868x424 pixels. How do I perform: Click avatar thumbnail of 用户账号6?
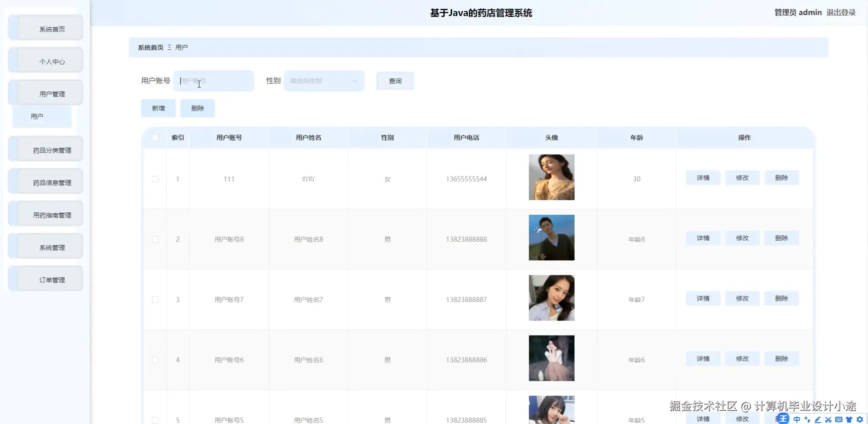tap(551, 358)
